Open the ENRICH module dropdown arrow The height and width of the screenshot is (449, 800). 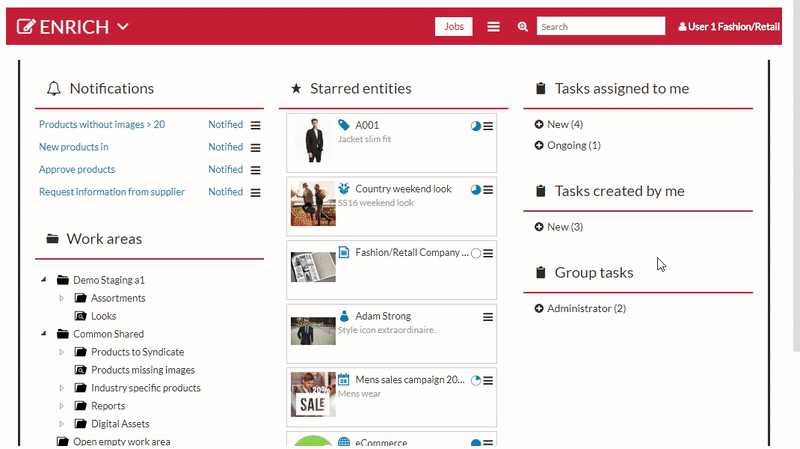(x=123, y=27)
